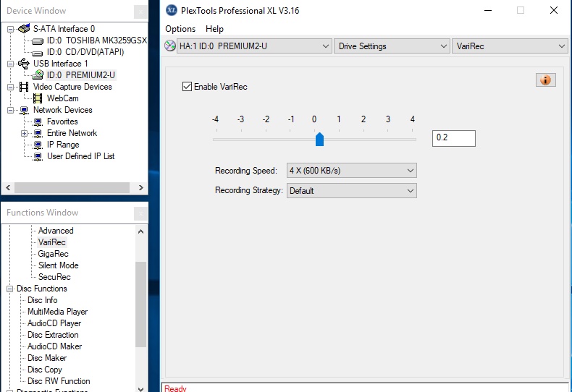
Task: Select Silent Mode function
Action: point(59,265)
